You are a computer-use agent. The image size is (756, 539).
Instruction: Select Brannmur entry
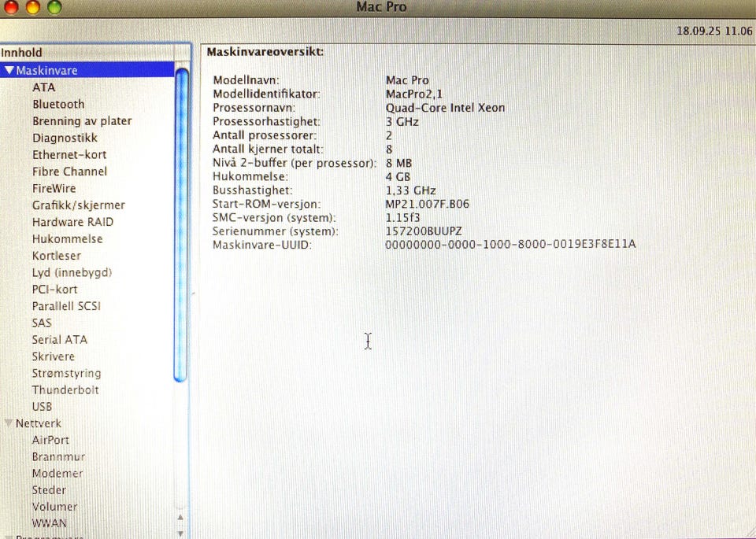[x=58, y=456]
